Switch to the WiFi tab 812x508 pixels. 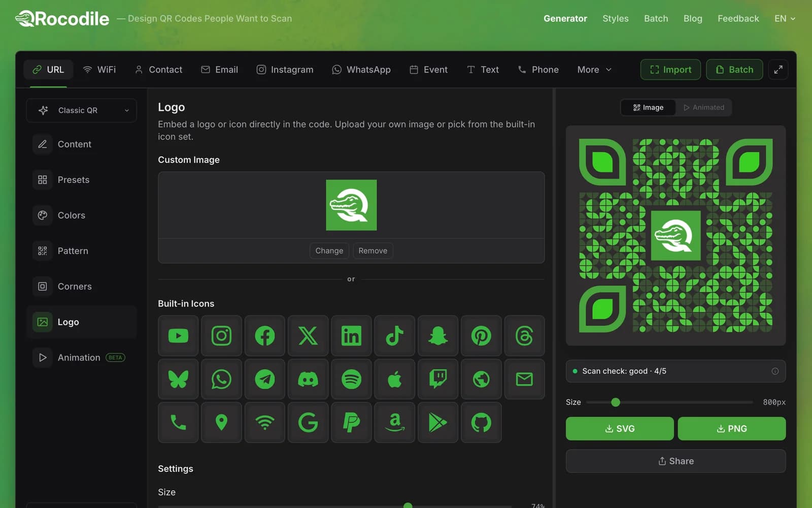pyautogui.click(x=99, y=70)
